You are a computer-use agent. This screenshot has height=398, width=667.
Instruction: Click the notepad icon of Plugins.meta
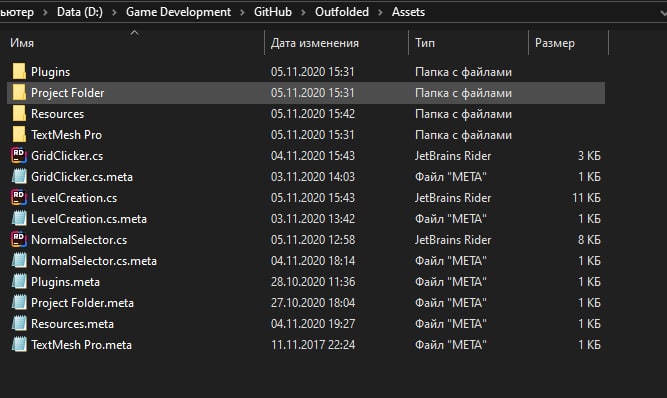[x=19, y=281]
